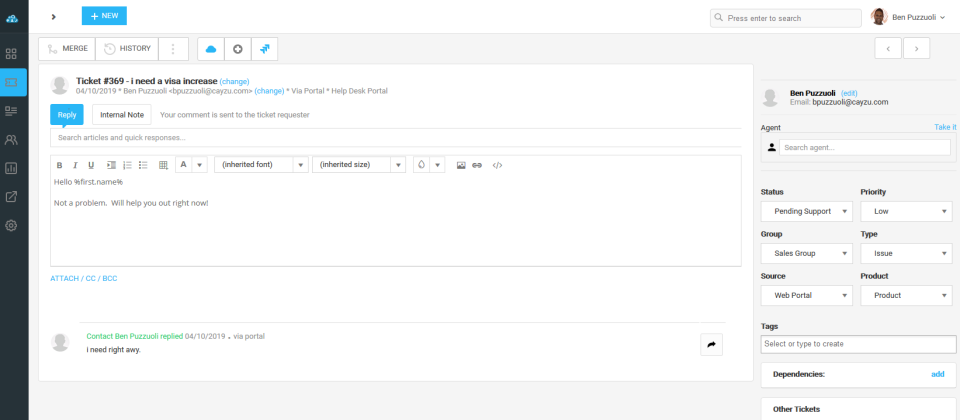Click the search box at top
The height and width of the screenshot is (420, 960).
tap(786, 18)
